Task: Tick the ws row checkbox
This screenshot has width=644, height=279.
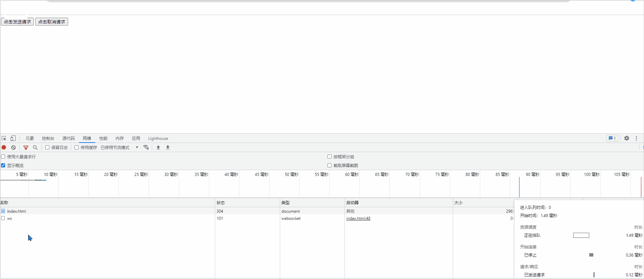Action: pyautogui.click(x=3, y=218)
